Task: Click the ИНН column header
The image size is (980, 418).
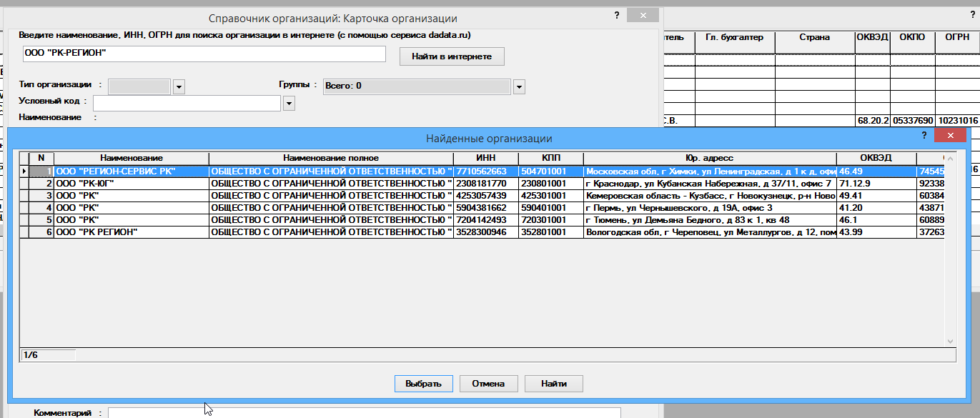Action: (x=485, y=158)
